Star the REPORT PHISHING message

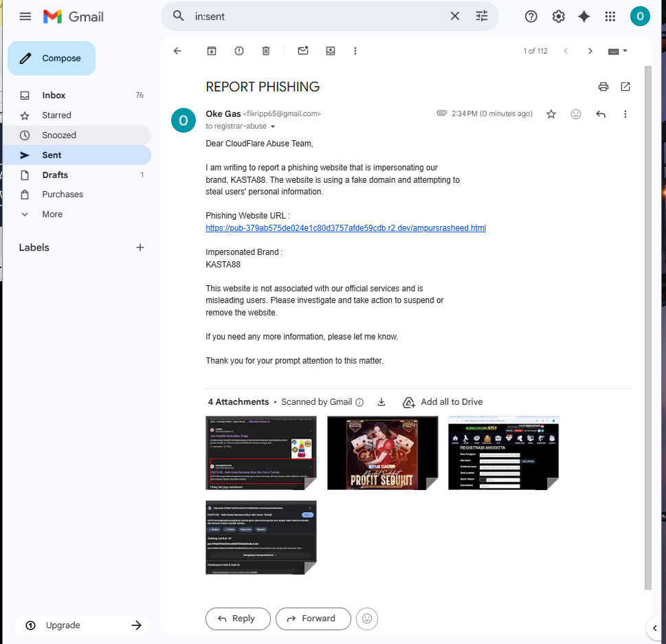pyautogui.click(x=551, y=114)
